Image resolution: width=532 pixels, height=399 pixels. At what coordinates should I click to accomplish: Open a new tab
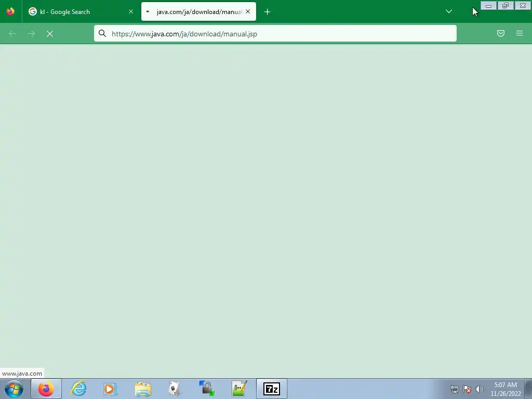point(268,12)
